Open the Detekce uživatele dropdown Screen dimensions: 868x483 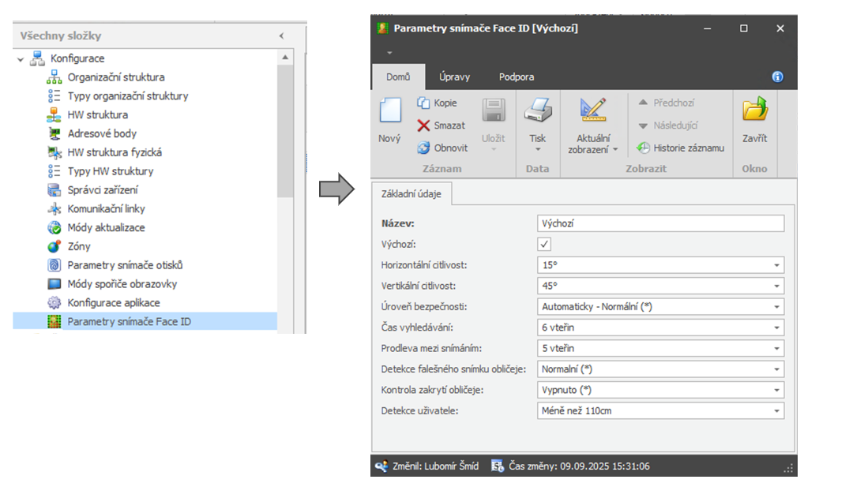pyautogui.click(x=777, y=410)
